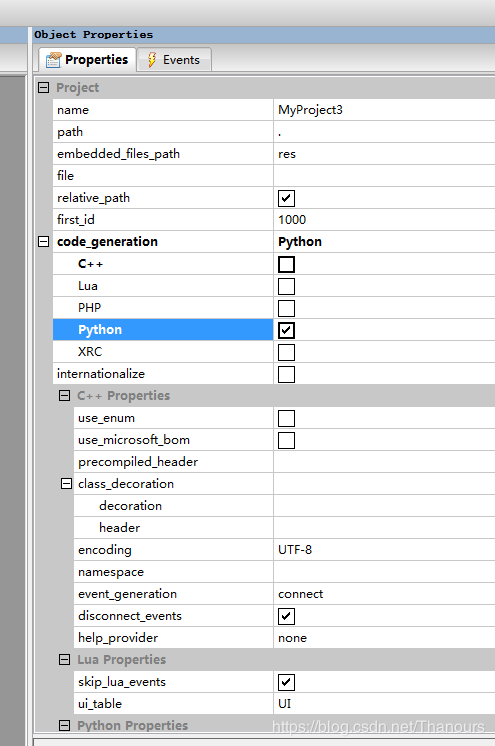Switch to the Events tab
Screen dimensions: 495x746
point(174,60)
